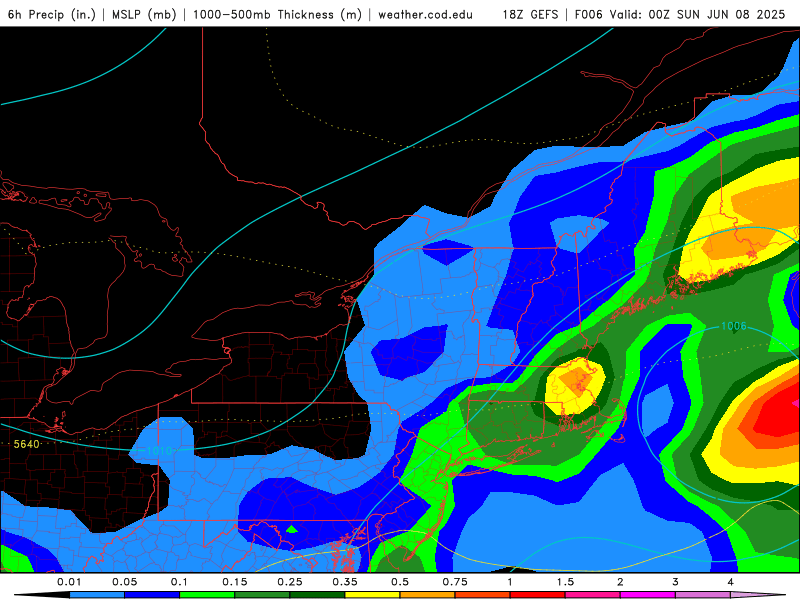The height and width of the screenshot is (600, 800).
Task: Click the 0.5 legend value
Action: pos(400,582)
